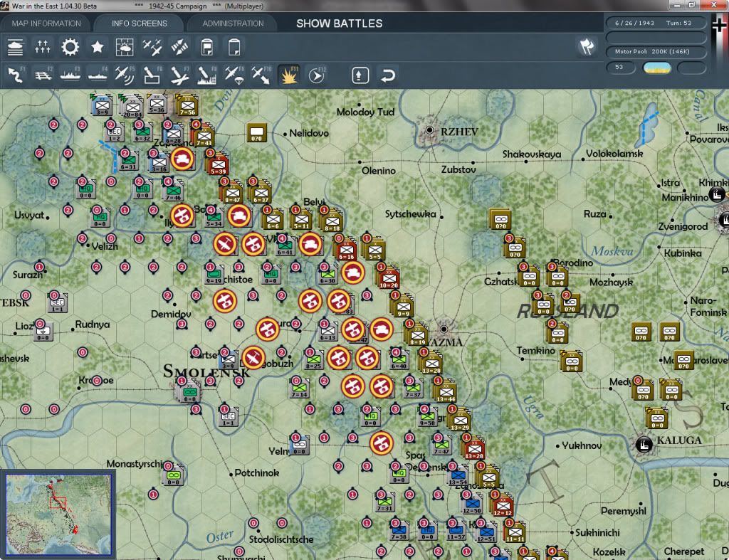This screenshot has height=560, width=729.
Task: Select the red 5=39 unit counter
Action: 218,165
